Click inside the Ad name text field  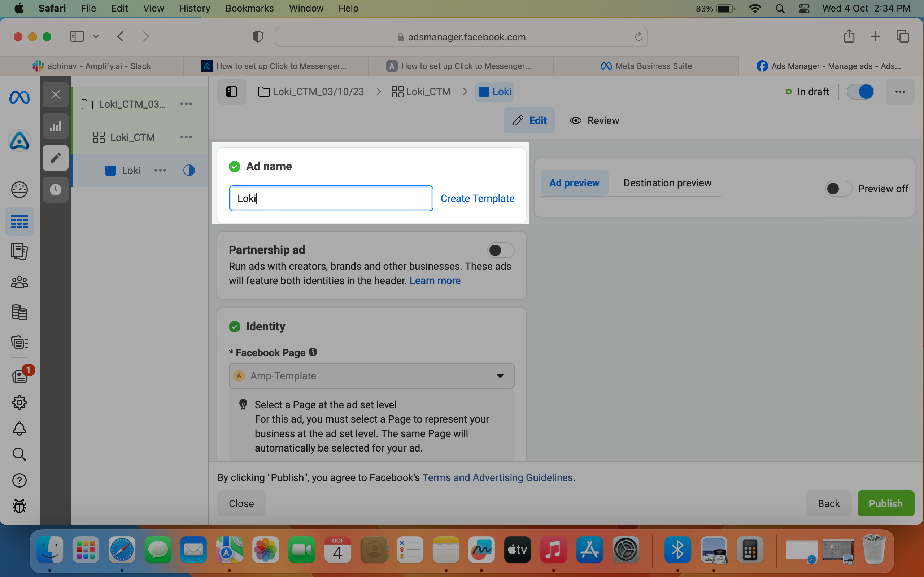click(x=331, y=198)
